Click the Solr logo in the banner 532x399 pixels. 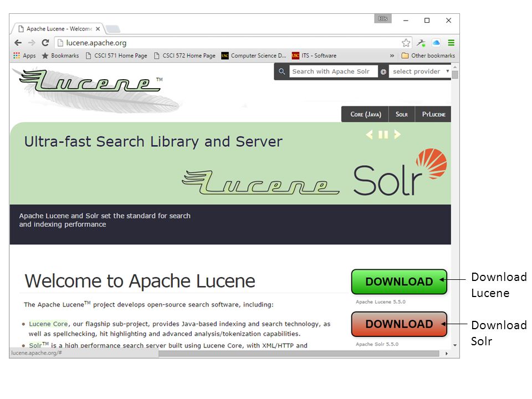point(400,172)
